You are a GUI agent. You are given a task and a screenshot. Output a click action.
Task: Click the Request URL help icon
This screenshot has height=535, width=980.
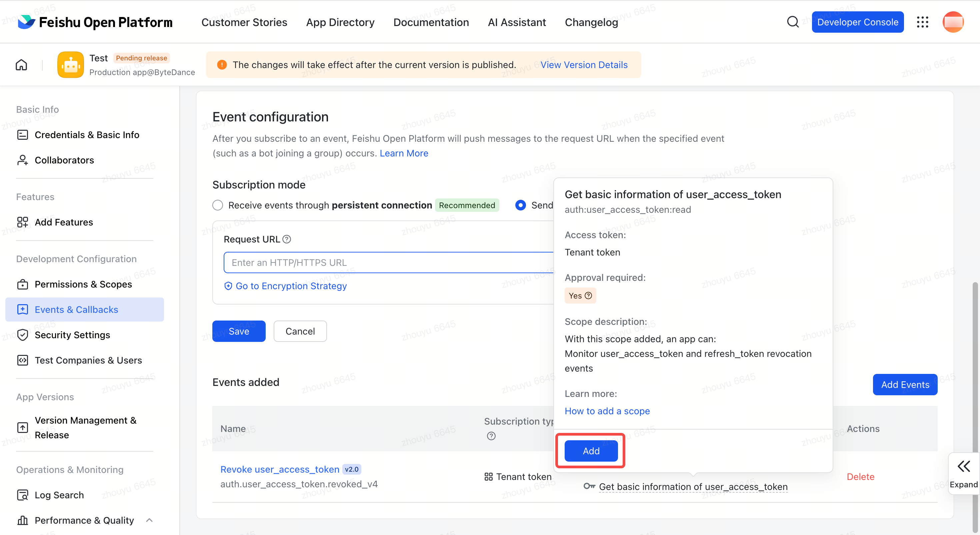(287, 239)
